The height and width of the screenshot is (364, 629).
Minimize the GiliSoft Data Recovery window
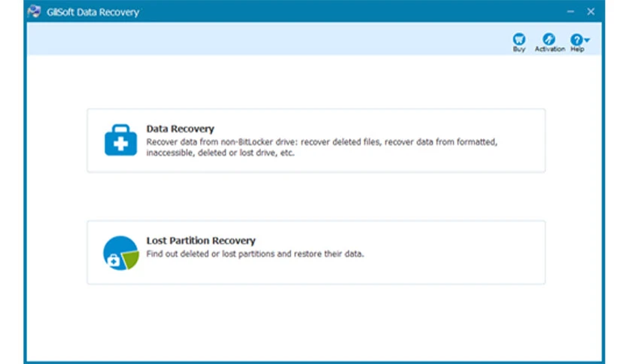coord(570,11)
